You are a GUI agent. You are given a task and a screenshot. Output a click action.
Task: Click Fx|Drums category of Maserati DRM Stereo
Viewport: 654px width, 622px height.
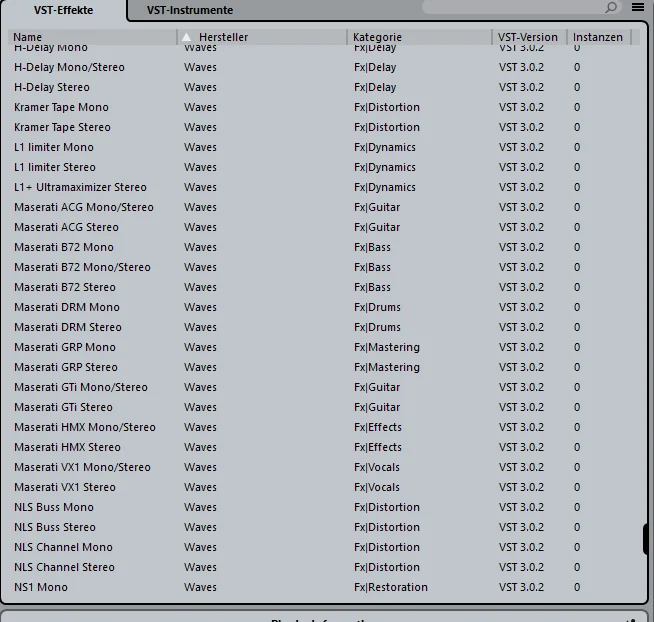coord(377,327)
